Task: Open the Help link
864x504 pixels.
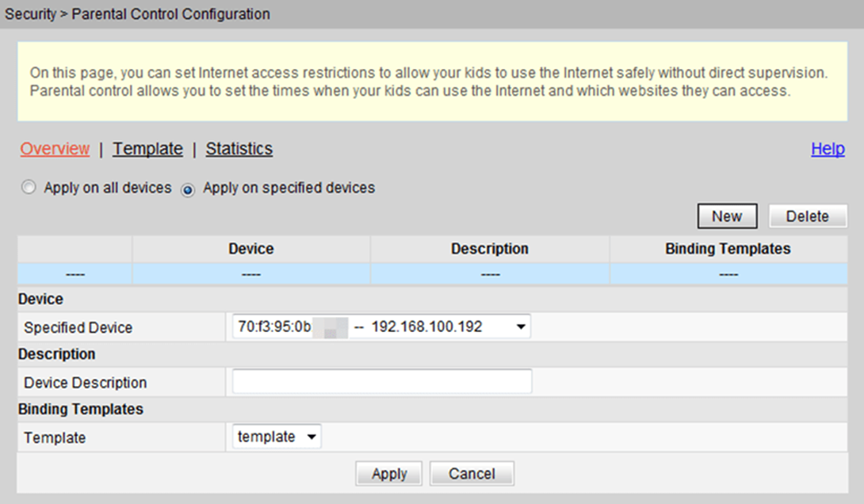Action: pos(828,149)
